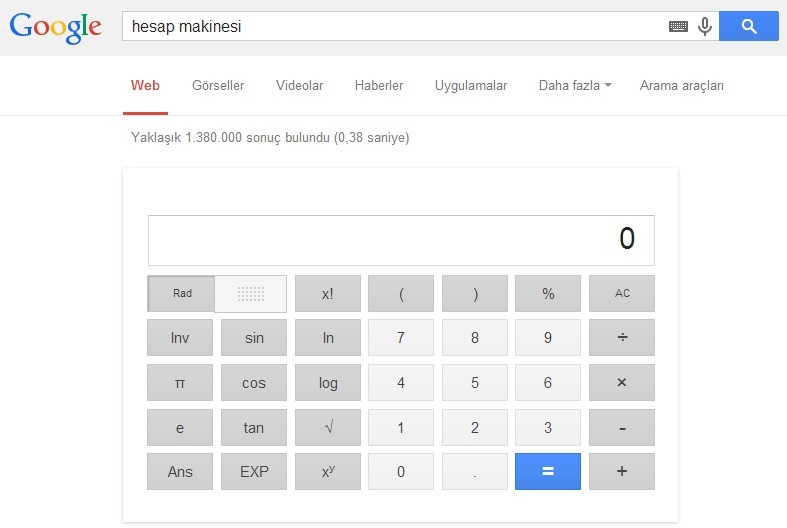This screenshot has width=787, height=528.
Task: Select the pi constant key
Action: pos(180,382)
